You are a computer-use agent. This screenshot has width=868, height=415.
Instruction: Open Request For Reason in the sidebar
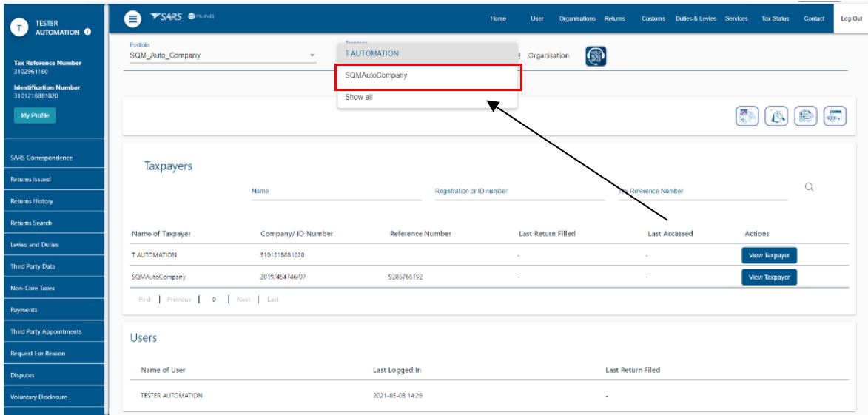pos(54,354)
